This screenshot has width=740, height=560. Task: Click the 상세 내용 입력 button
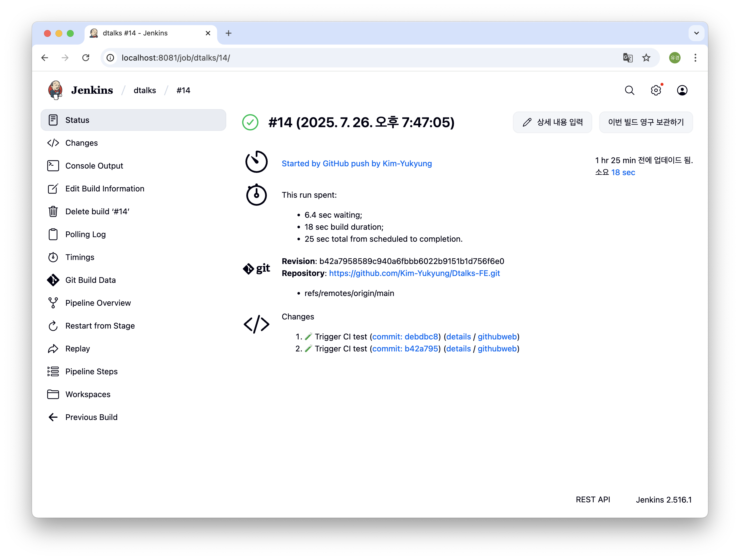click(x=552, y=123)
